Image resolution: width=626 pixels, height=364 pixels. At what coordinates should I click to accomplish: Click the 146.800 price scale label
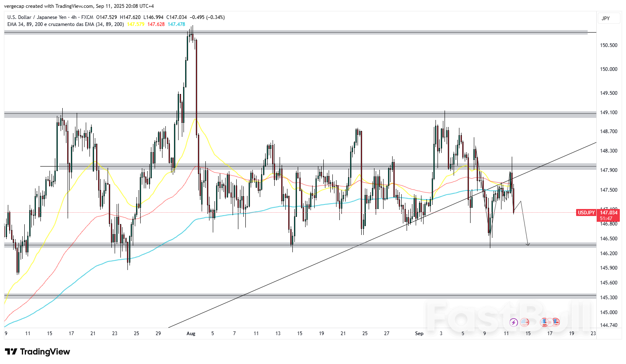point(609,224)
